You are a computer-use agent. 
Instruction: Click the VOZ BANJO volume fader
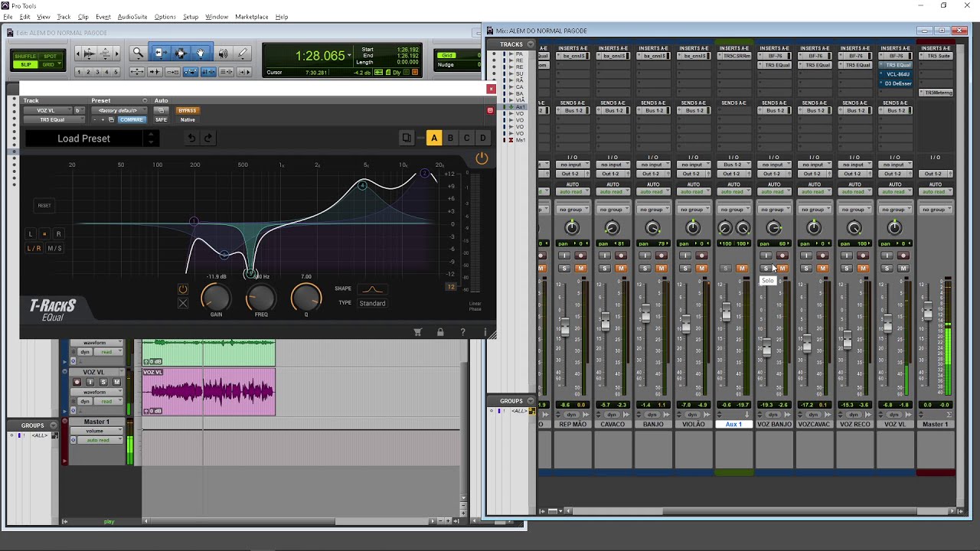[767, 347]
